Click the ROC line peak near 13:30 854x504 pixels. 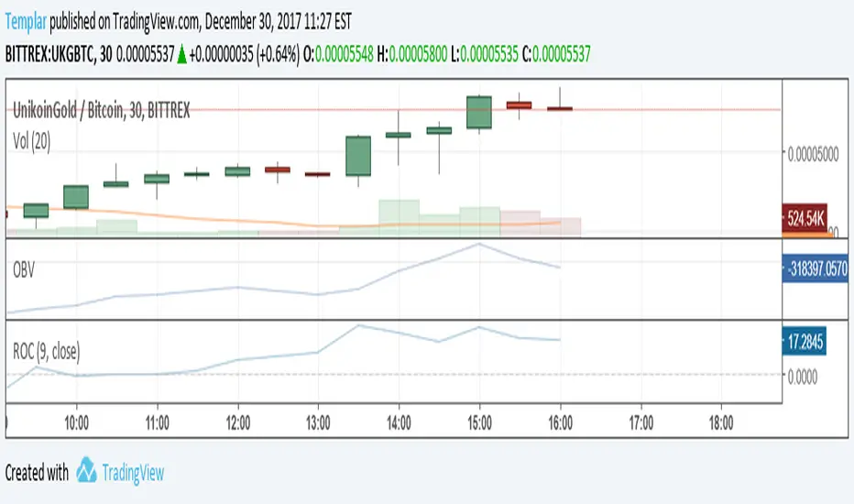click(x=358, y=325)
